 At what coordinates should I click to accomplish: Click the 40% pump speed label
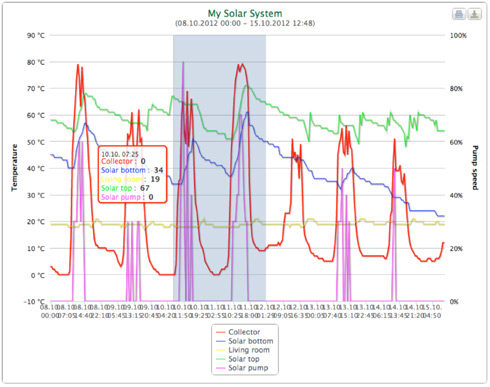[x=456, y=195]
